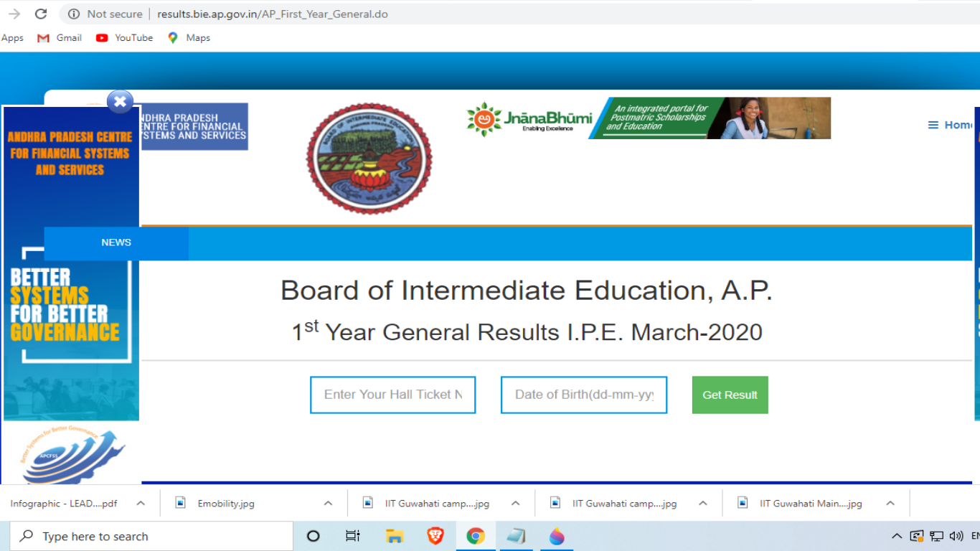Screen dimensions: 980x551
Task: Open Google Chrome from the taskbar
Action: pos(475,536)
